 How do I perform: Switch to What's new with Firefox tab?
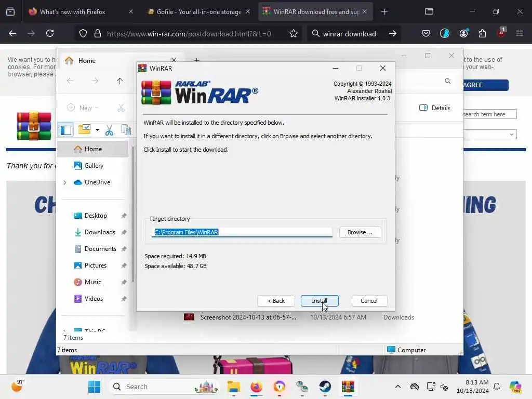[x=72, y=12]
